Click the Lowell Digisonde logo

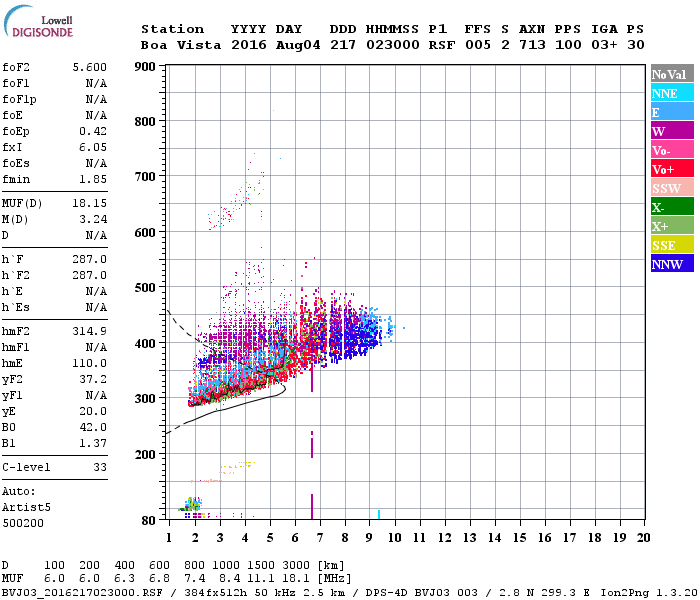pos(38,22)
